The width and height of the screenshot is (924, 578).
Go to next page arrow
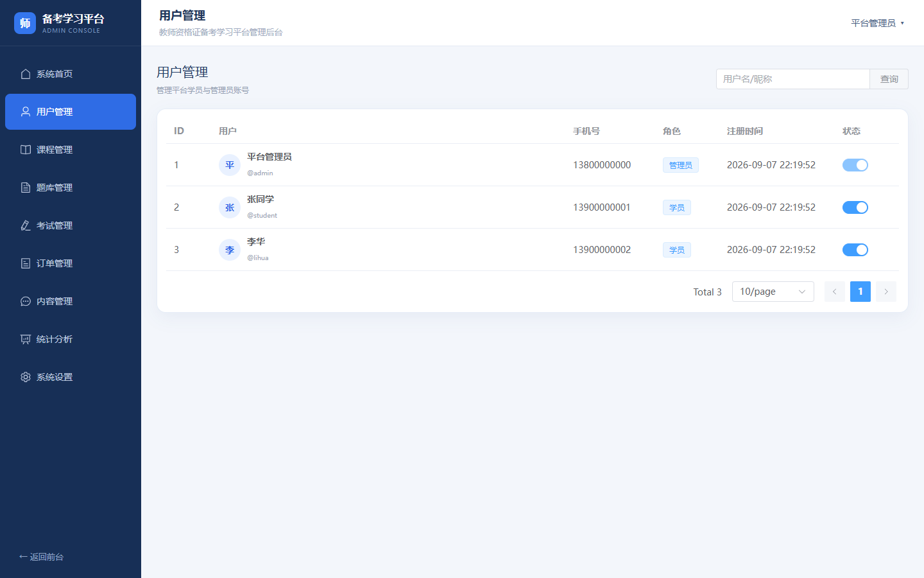pyautogui.click(x=886, y=292)
